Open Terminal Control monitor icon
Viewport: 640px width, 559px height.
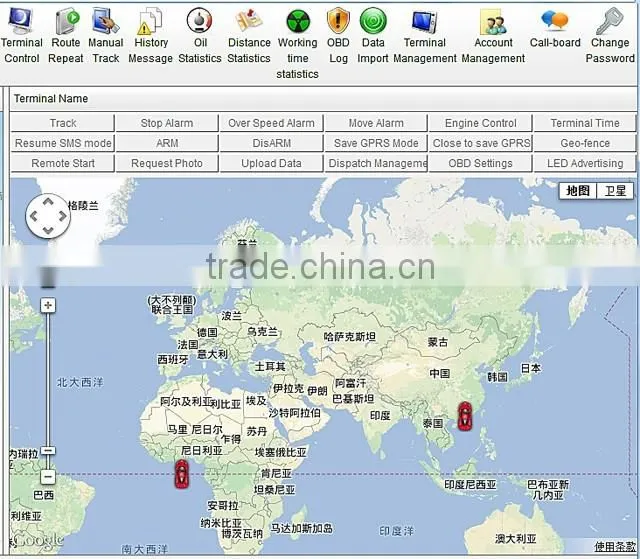(x=20, y=20)
